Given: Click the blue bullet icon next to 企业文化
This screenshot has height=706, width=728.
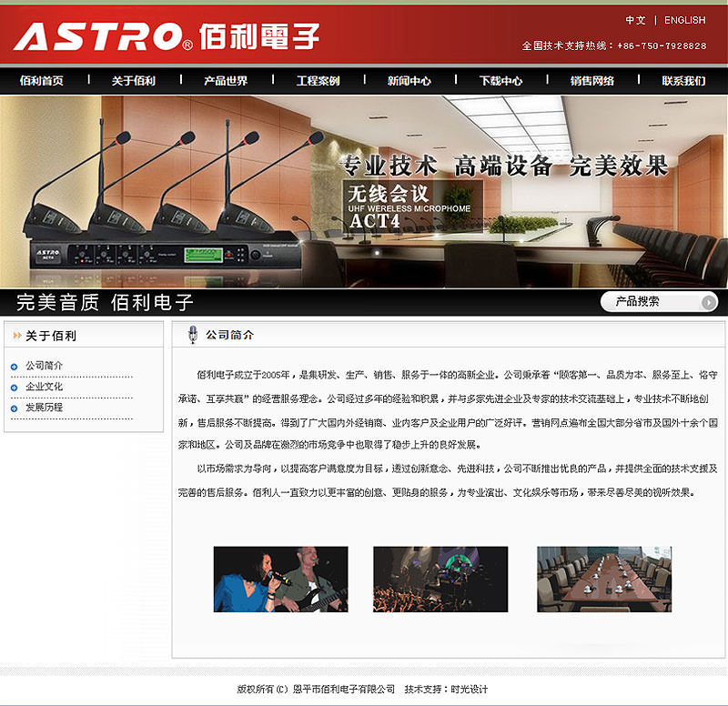Looking at the screenshot, I should click(14, 388).
